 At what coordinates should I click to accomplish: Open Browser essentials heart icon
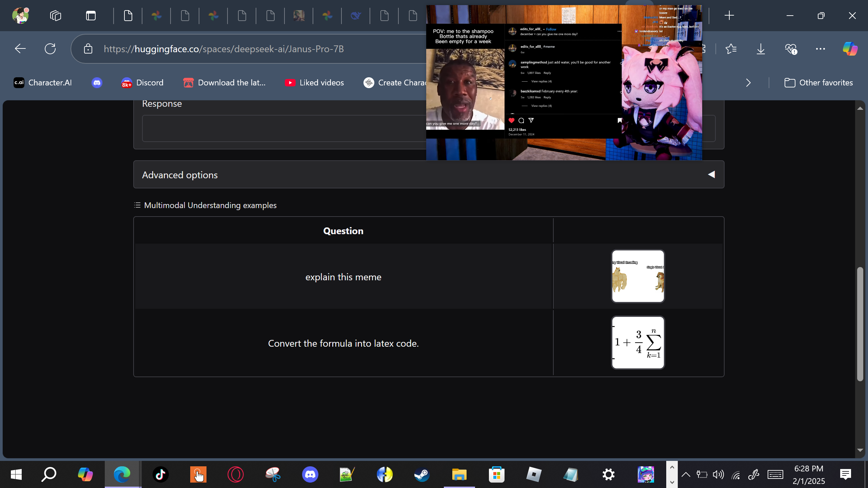tap(791, 49)
